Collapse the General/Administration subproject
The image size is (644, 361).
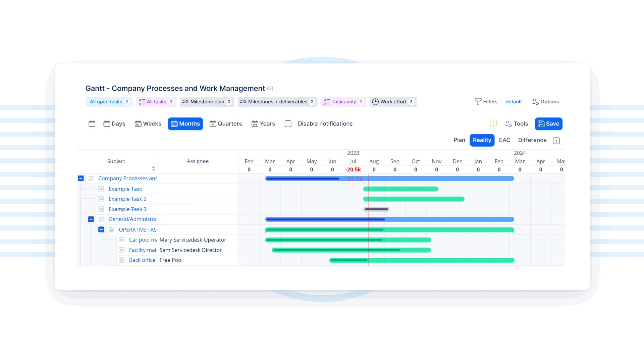pos(91,219)
